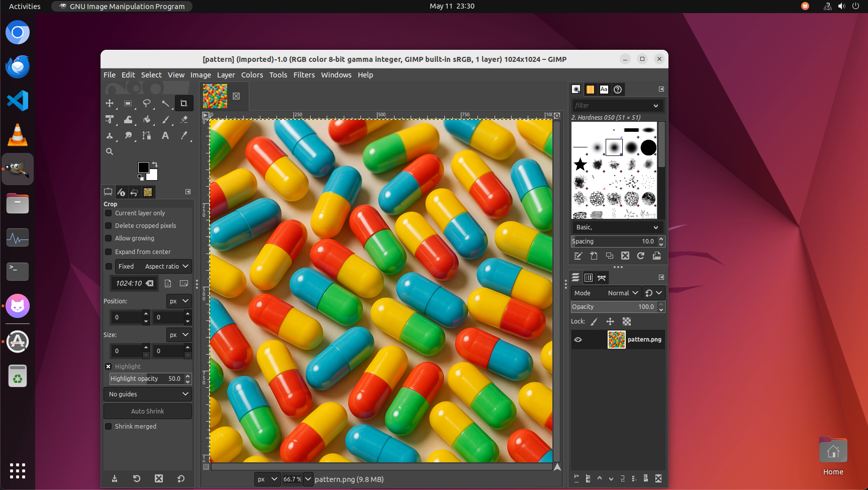
Task: Hide the pattern.png layer via eye icon
Action: 578,340
